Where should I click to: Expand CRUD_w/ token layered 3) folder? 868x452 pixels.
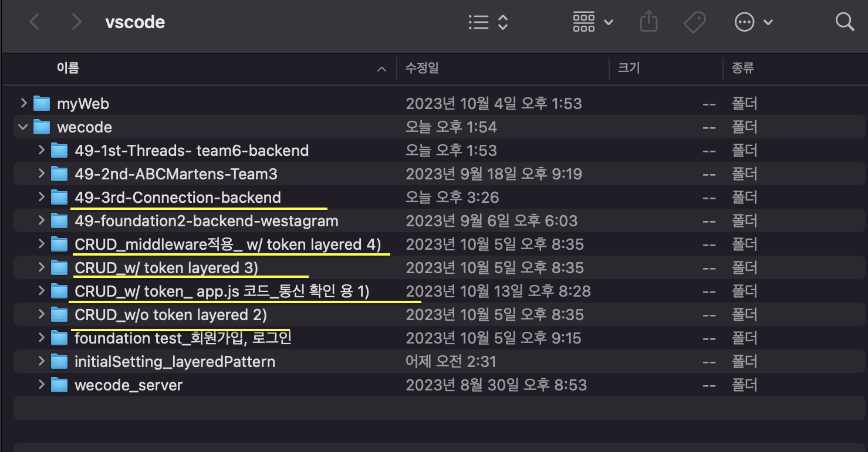tap(41, 267)
